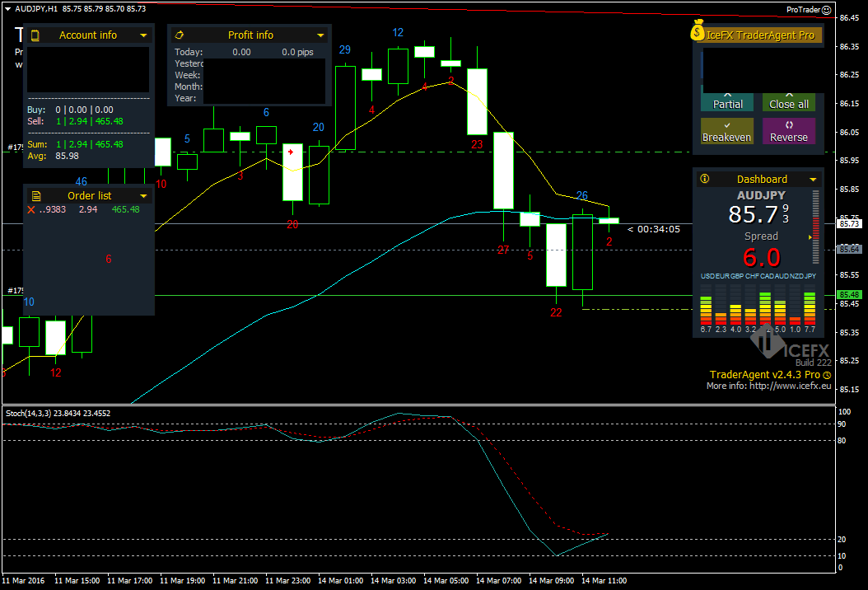Collapse the Order list panel arrow

point(143,196)
